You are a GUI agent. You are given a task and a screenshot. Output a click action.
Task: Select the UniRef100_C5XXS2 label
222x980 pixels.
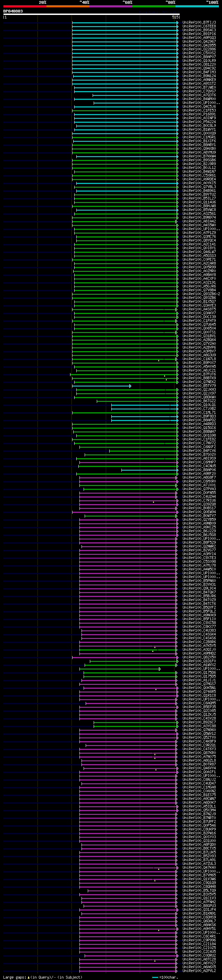[199, 53]
